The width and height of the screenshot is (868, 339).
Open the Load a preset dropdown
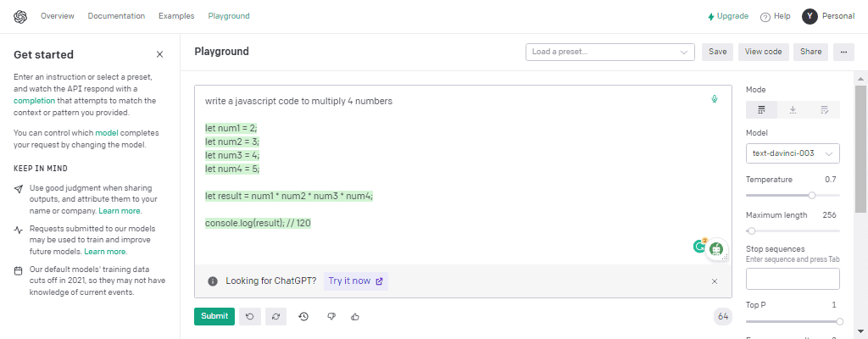click(x=610, y=52)
